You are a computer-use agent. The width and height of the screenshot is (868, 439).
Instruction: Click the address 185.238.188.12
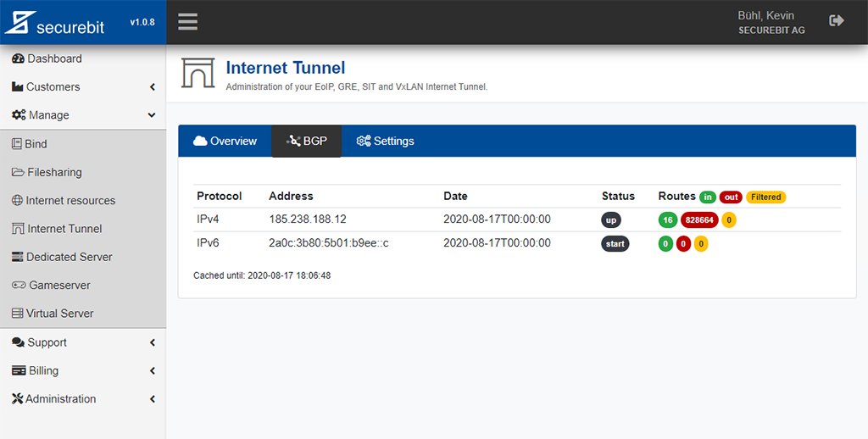[308, 219]
